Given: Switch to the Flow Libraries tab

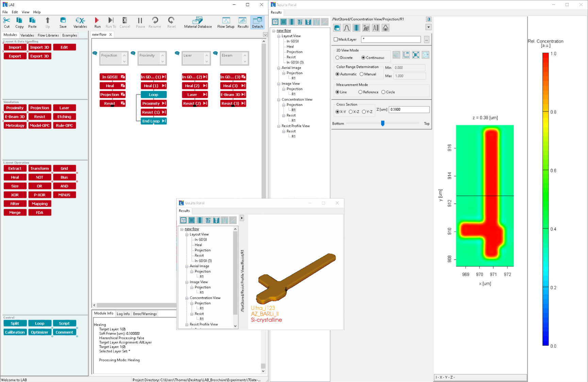Looking at the screenshot, I should [48, 35].
